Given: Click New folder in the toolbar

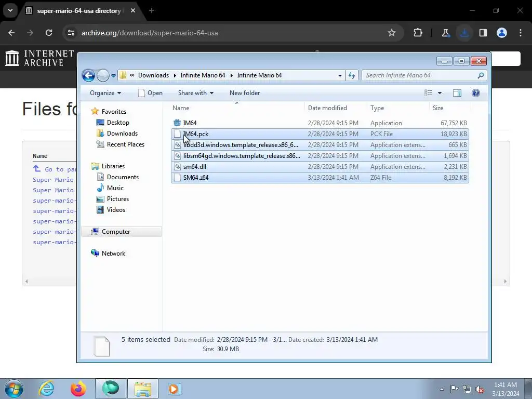Looking at the screenshot, I should (245, 93).
